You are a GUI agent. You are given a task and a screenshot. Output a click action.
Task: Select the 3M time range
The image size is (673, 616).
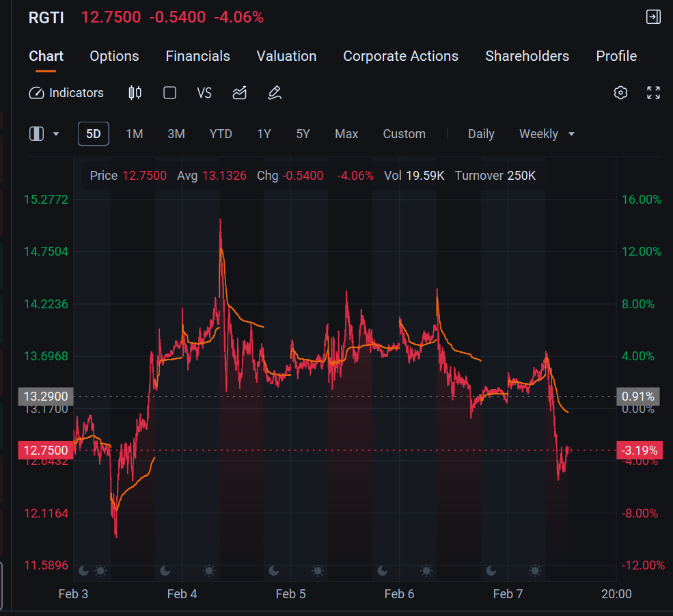[176, 134]
